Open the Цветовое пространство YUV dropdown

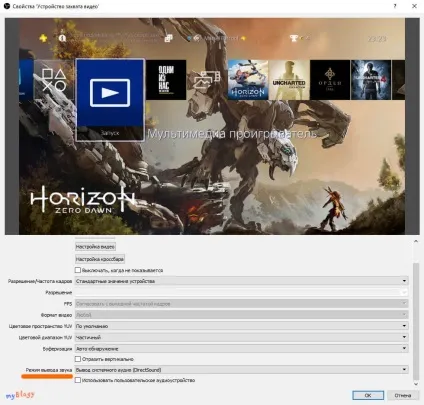241,326
